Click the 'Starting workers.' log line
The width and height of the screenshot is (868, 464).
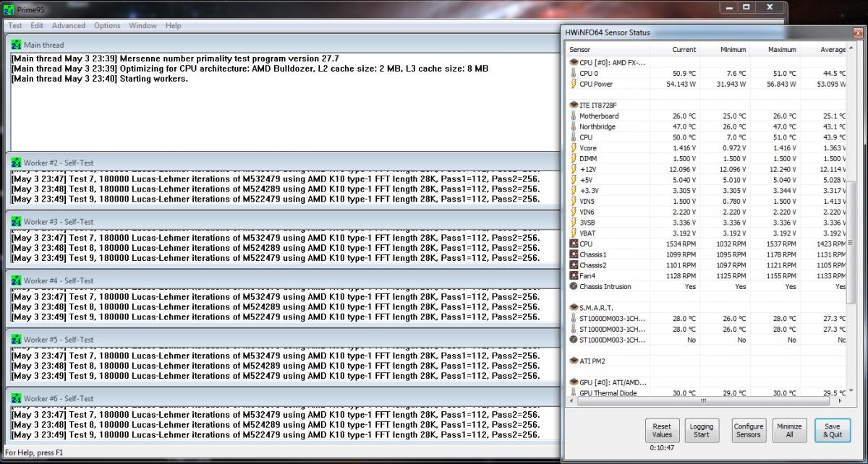pos(100,79)
